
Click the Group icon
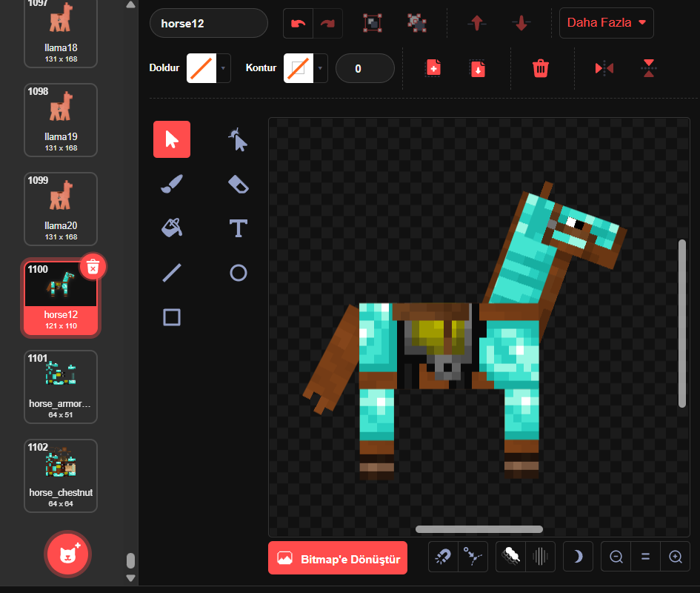click(x=373, y=23)
